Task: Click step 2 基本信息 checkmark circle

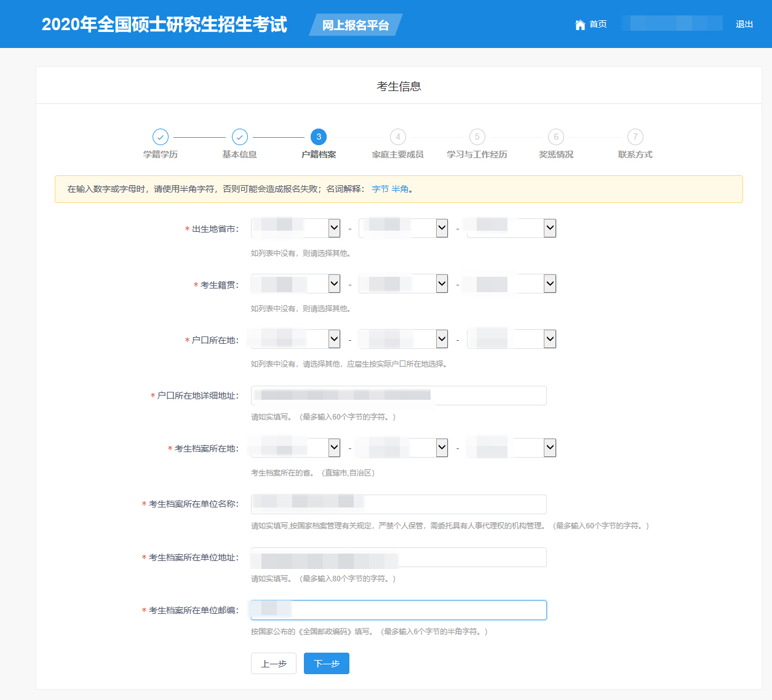Action: 240,137
